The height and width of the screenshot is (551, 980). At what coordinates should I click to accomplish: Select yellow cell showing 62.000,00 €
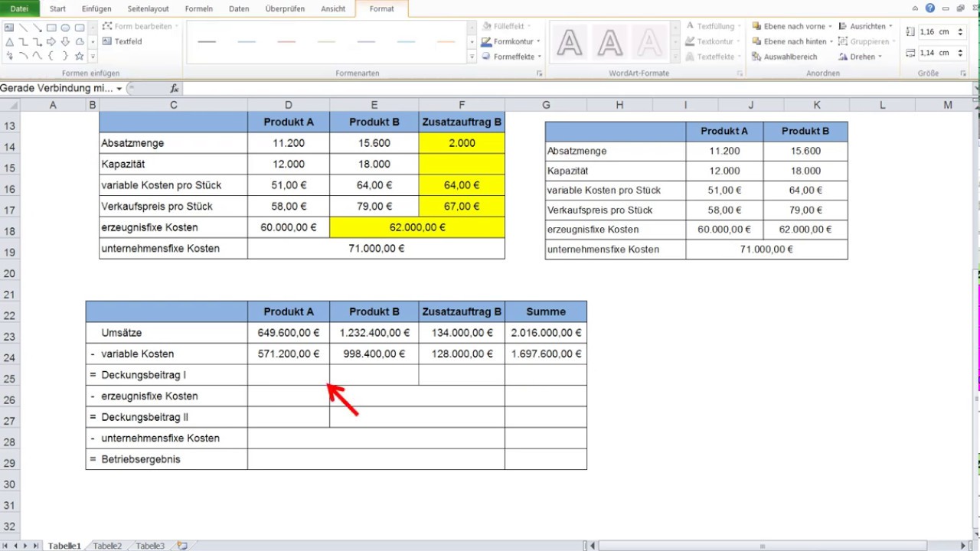coord(417,227)
